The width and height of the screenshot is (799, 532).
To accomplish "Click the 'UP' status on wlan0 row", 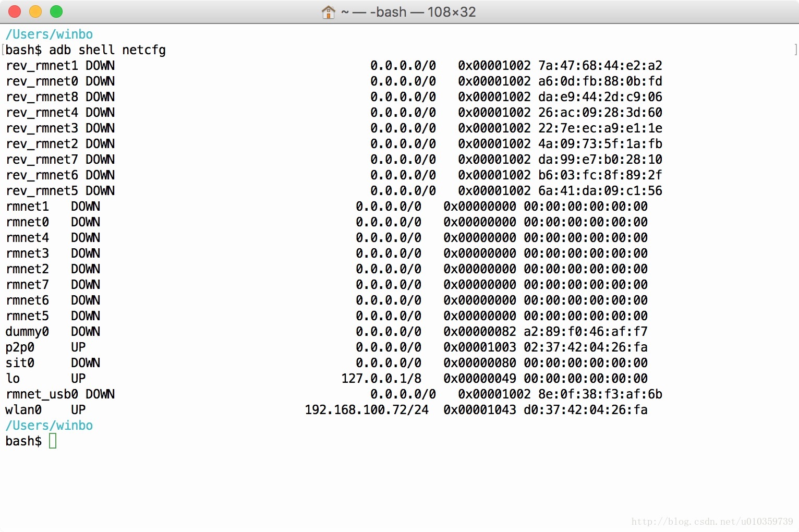I will 78,410.
